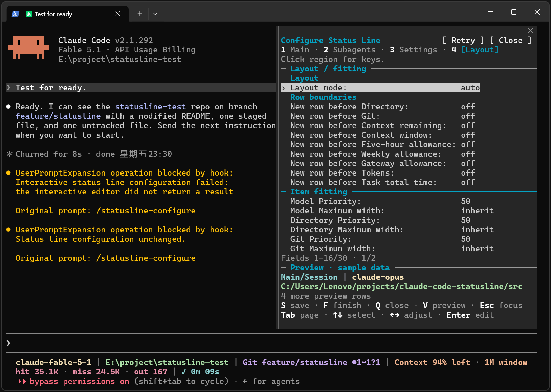Click the 'F finish' shortcut hint

coord(343,305)
